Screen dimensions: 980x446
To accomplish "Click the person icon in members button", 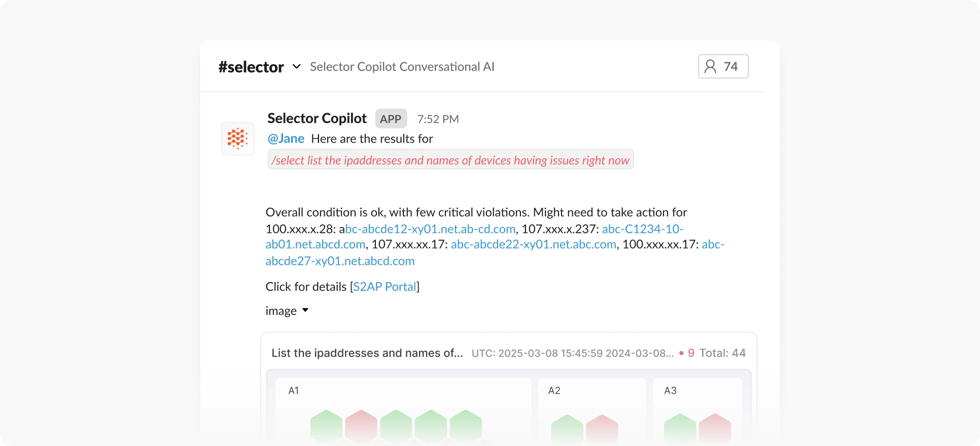I will coord(711,66).
